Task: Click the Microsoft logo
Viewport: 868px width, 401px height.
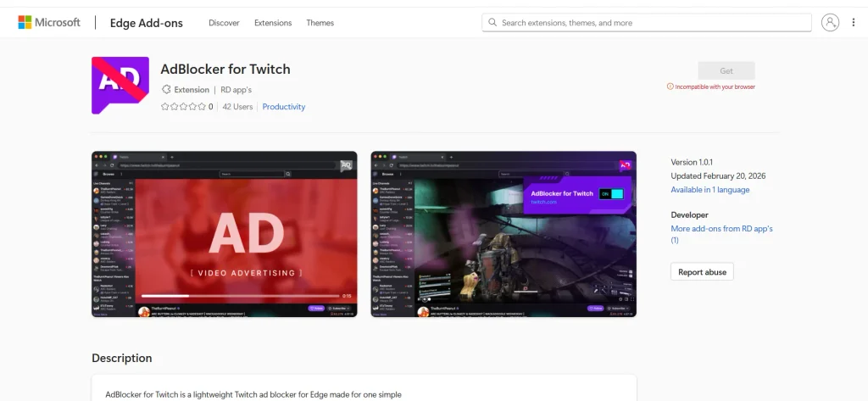Action: tap(49, 23)
